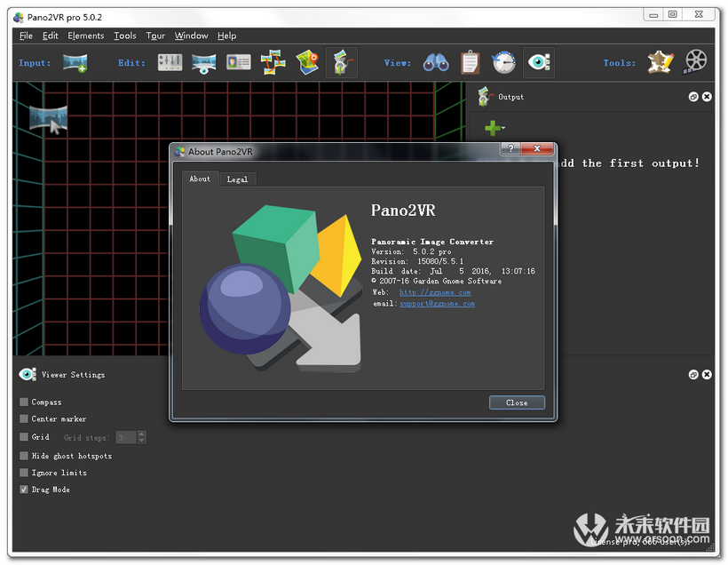Click the About dialog help question button
Screen dimensions: 728x565
coord(510,150)
